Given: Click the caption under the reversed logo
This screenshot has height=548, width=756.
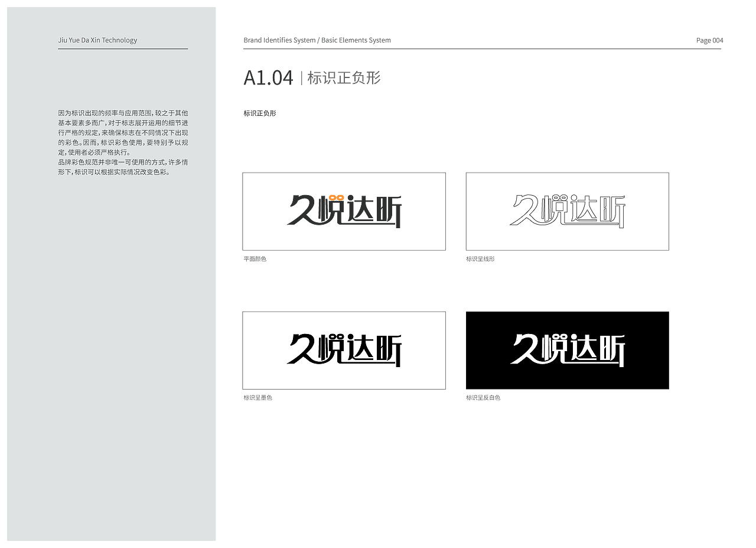Looking at the screenshot, I should (483, 397).
